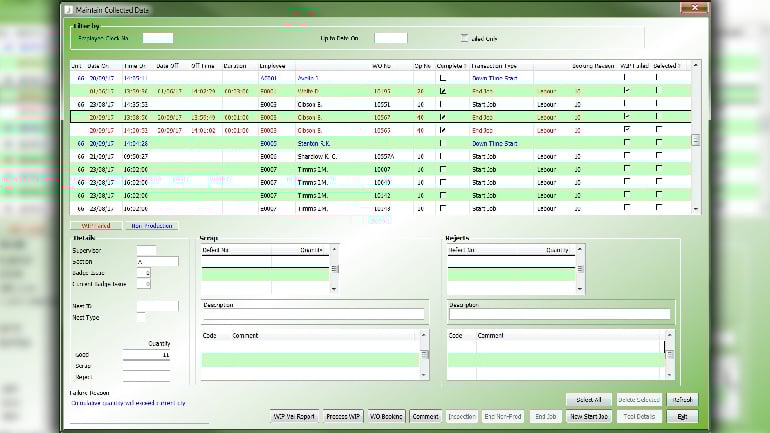Open W/O Booking
This screenshot has height=433, width=770.
click(x=385, y=415)
